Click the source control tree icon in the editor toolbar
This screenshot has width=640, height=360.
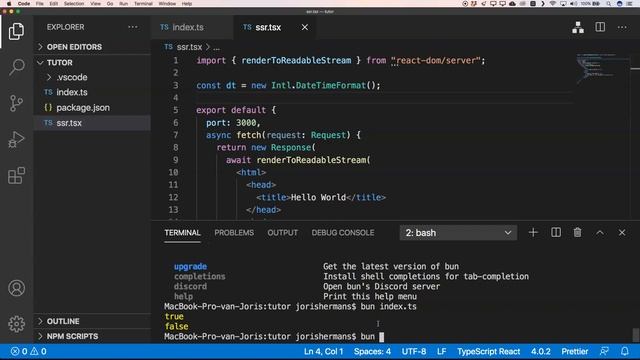pyautogui.click(x=578, y=27)
